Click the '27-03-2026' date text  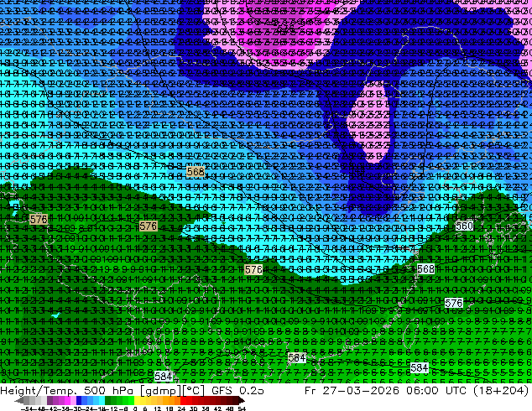point(361,391)
